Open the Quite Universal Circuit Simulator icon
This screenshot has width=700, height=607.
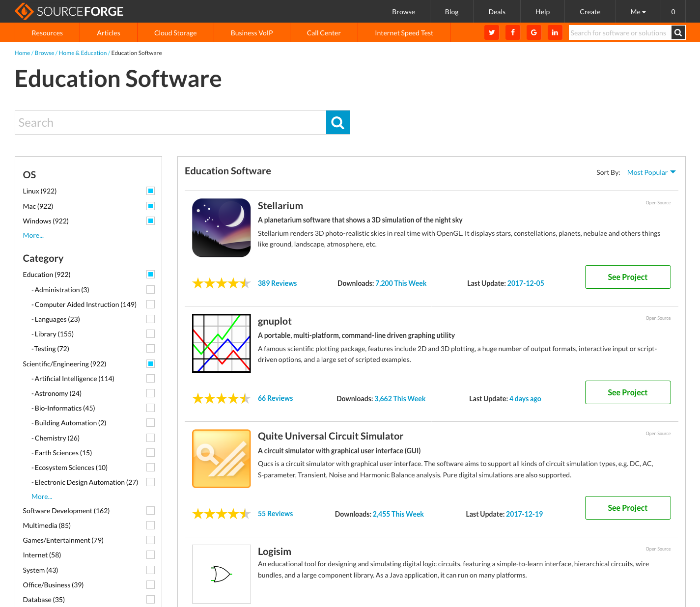coord(222,459)
